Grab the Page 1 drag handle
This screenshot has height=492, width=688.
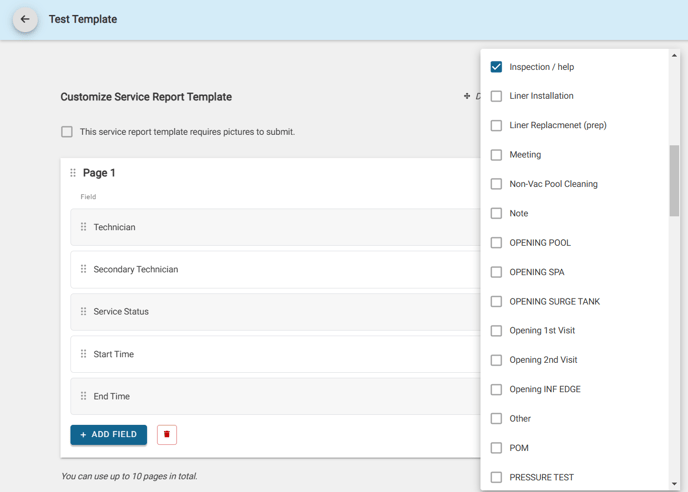click(73, 173)
